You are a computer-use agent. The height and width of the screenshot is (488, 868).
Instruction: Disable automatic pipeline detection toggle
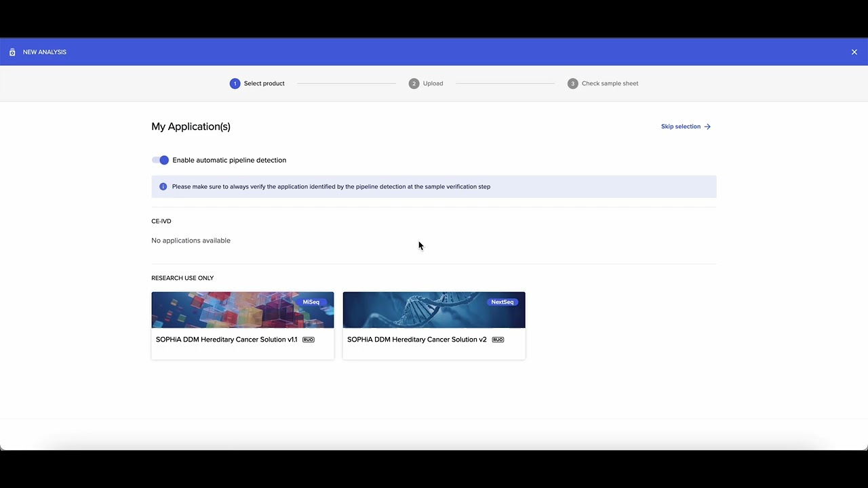(161, 160)
